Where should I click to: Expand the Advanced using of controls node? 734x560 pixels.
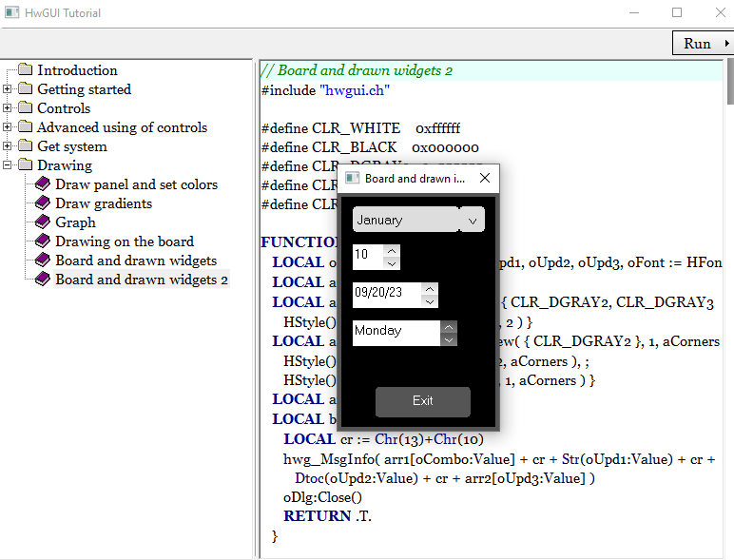pos(8,127)
